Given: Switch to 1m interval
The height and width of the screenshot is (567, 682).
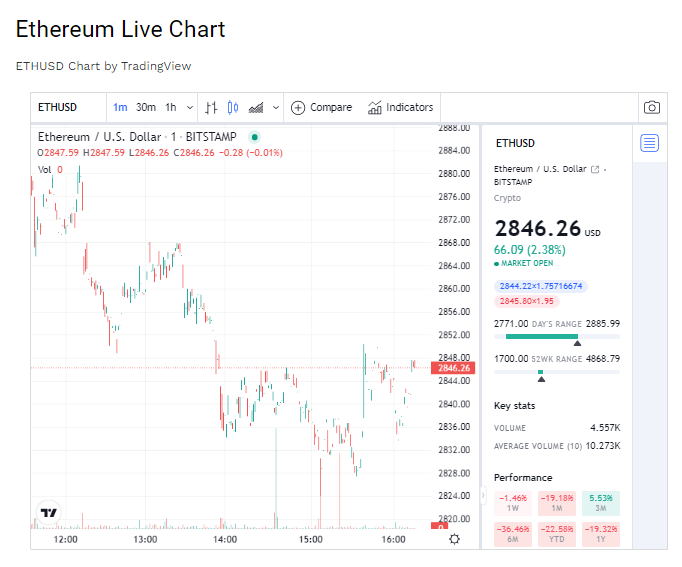Looking at the screenshot, I should point(120,107).
